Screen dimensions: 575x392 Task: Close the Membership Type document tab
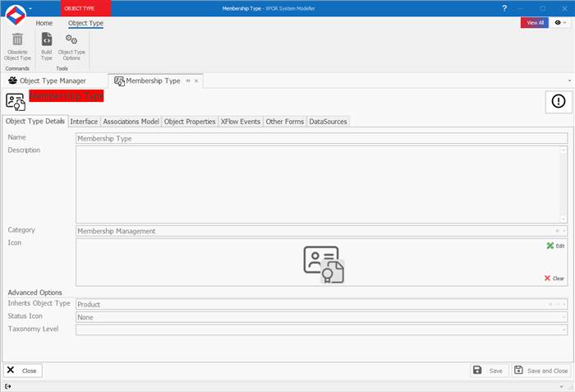click(x=196, y=81)
